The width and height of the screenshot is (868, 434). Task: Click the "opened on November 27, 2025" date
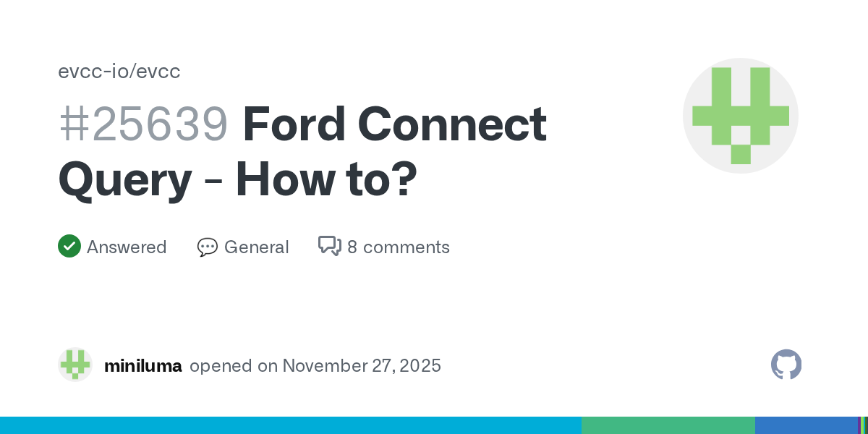click(x=315, y=366)
